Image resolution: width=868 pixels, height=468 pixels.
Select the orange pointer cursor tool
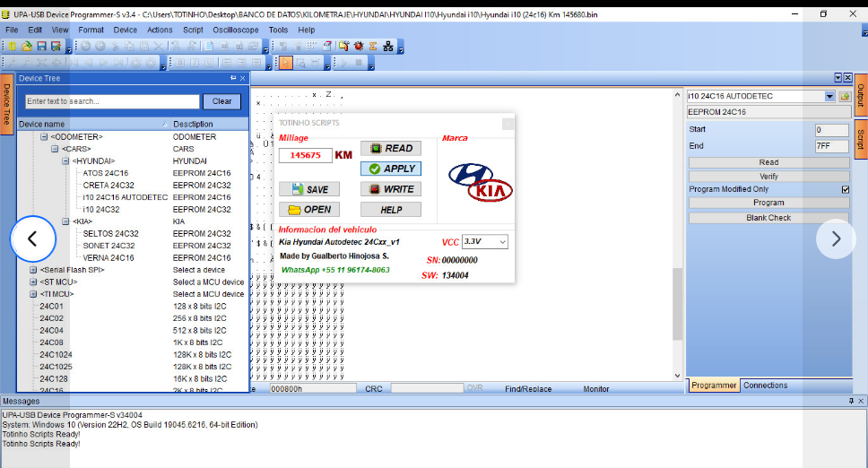286,63
